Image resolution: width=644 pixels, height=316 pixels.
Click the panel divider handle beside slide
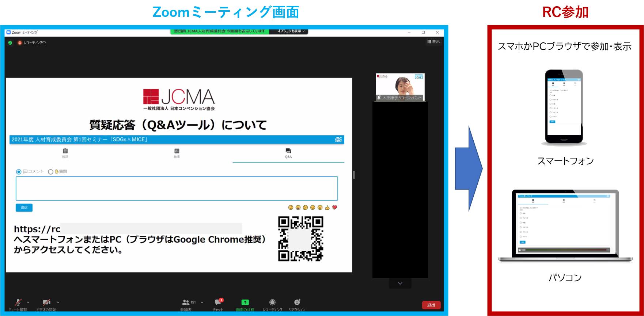354,175
